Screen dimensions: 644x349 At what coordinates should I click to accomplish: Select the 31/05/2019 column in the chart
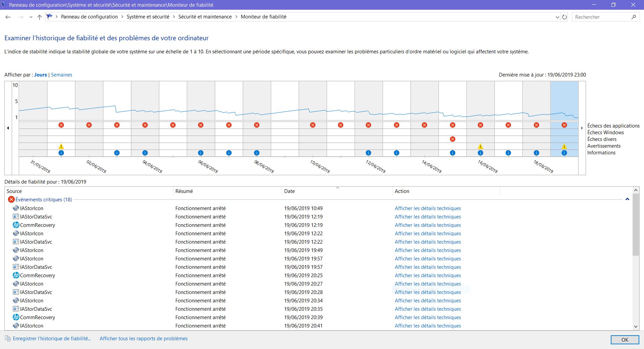click(33, 119)
